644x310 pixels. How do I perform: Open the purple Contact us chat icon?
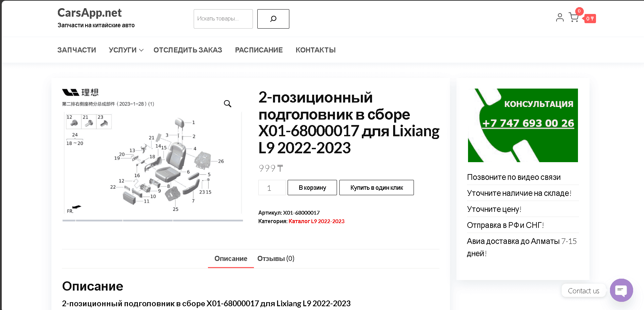(621, 290)
